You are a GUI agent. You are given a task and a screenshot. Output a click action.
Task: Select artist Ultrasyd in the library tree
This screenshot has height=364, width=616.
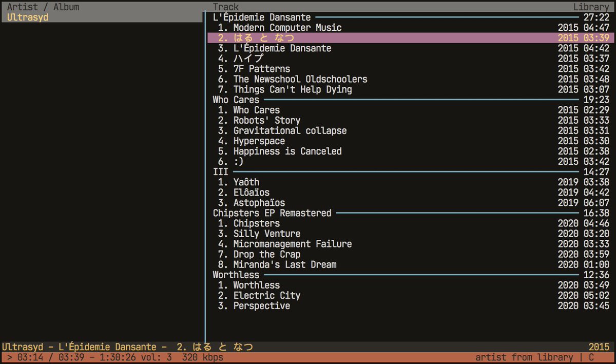[x=102, y=17]
